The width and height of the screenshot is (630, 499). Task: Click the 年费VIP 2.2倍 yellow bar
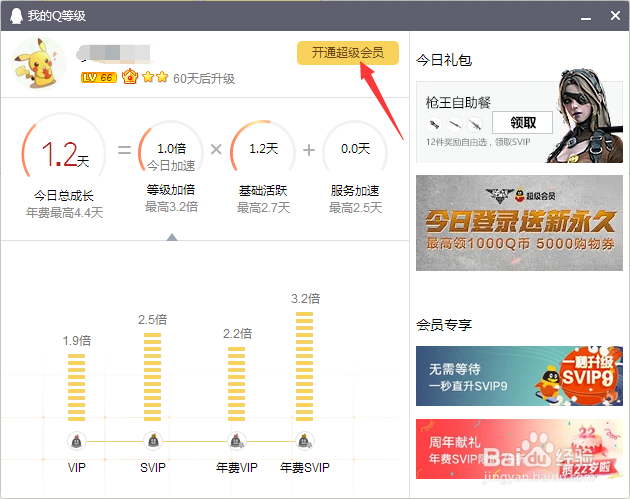pos(237,384)
